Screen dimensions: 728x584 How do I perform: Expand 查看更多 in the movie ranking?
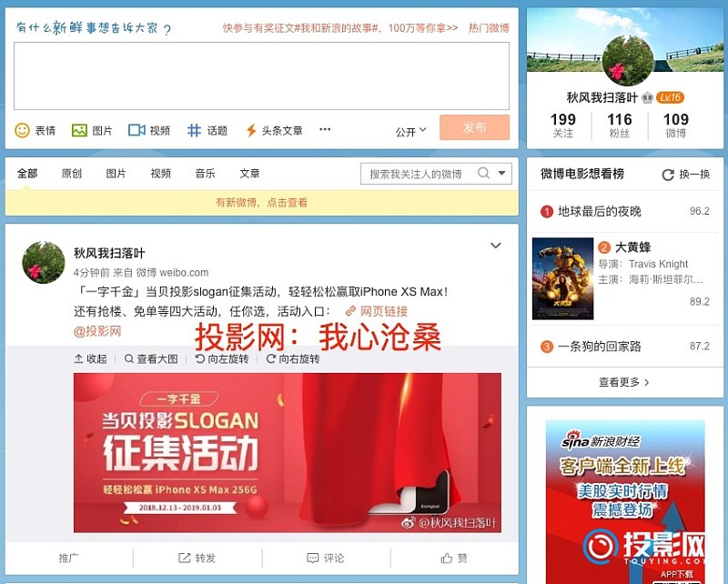tap(624, 382)
